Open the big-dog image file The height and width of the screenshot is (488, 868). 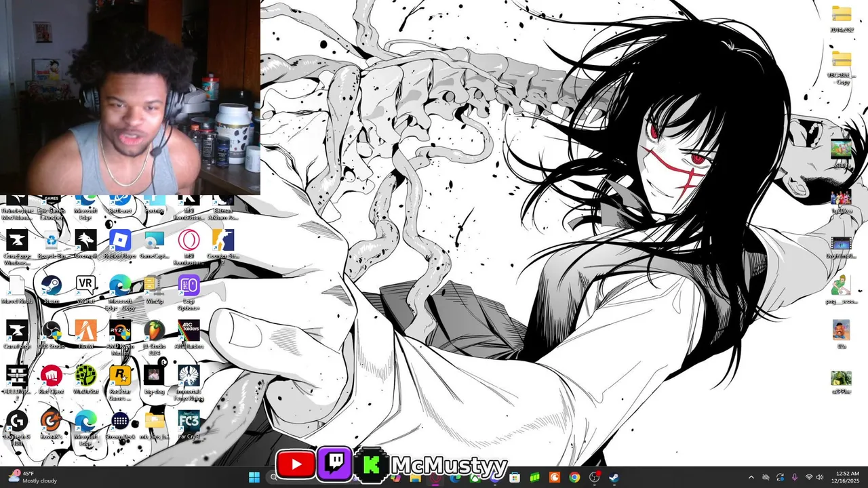point(155,380)
